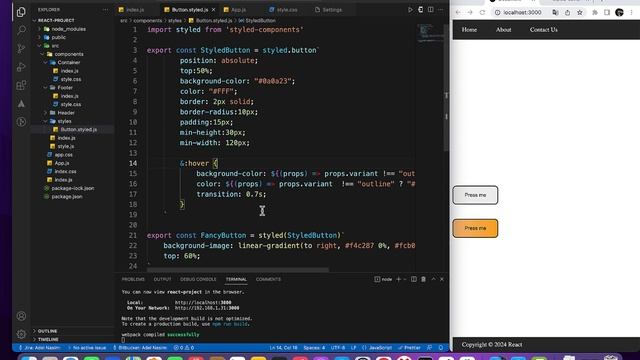Open the Explorer view in the activity bar

click(x=21, y=12)
